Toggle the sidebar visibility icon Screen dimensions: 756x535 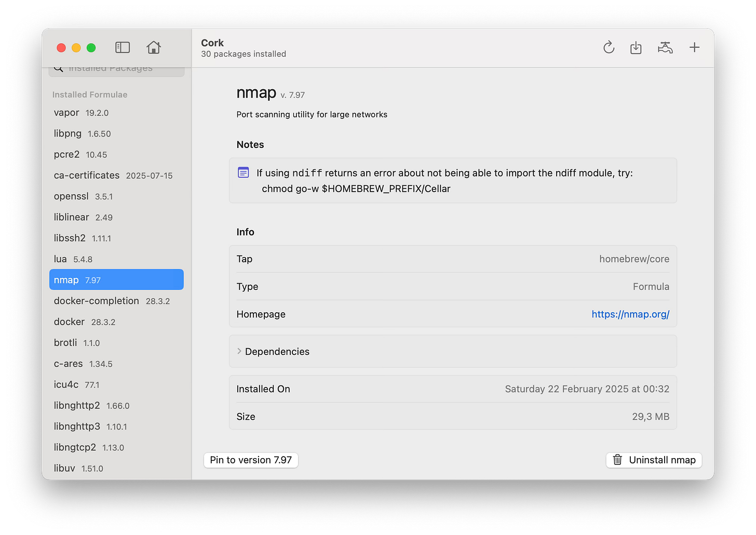pyautogui.click(x=123, y=48)
